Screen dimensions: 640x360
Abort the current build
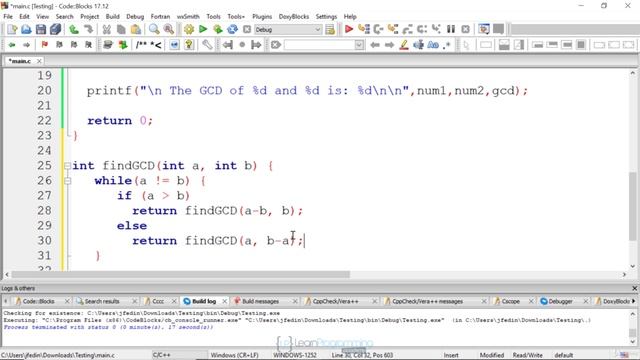click(247, 29)
